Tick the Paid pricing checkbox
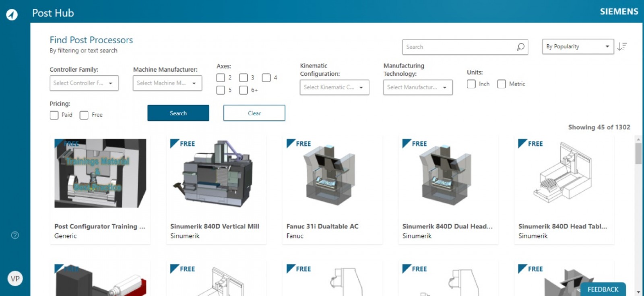The width and height of the screenshot is (644, 296). click(54, 115)
